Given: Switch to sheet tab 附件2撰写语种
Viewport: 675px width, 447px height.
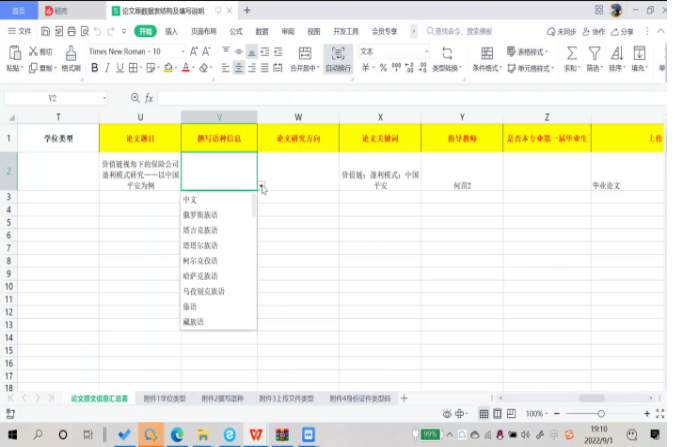Looking at the screenshot, I should [222, 398].
